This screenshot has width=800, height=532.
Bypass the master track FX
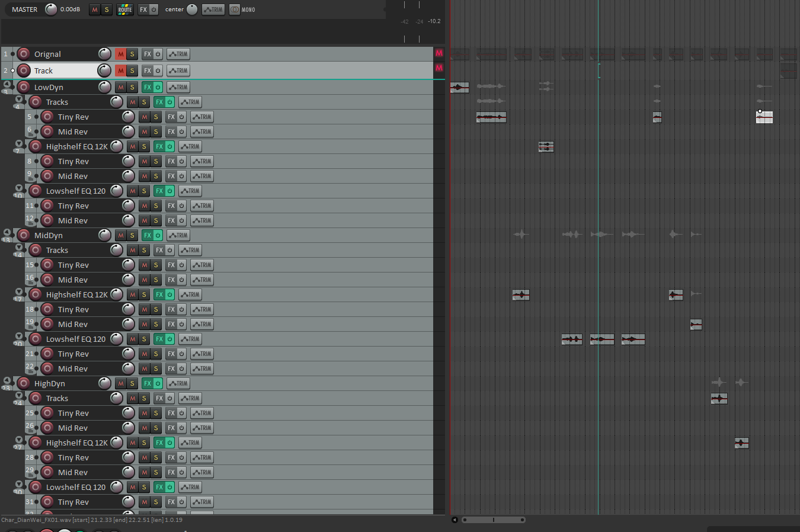click(x=153, y=9)
